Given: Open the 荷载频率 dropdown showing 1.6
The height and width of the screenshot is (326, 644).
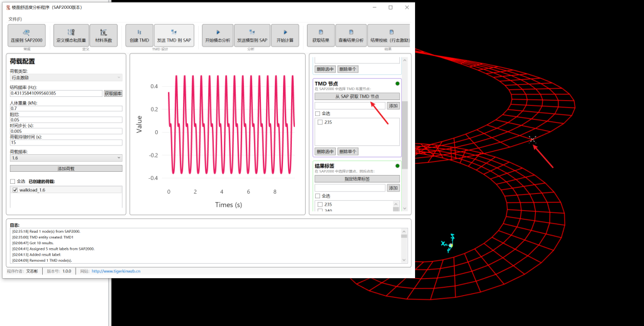Looking at the screenshot, I should click(x=66, y=158).
